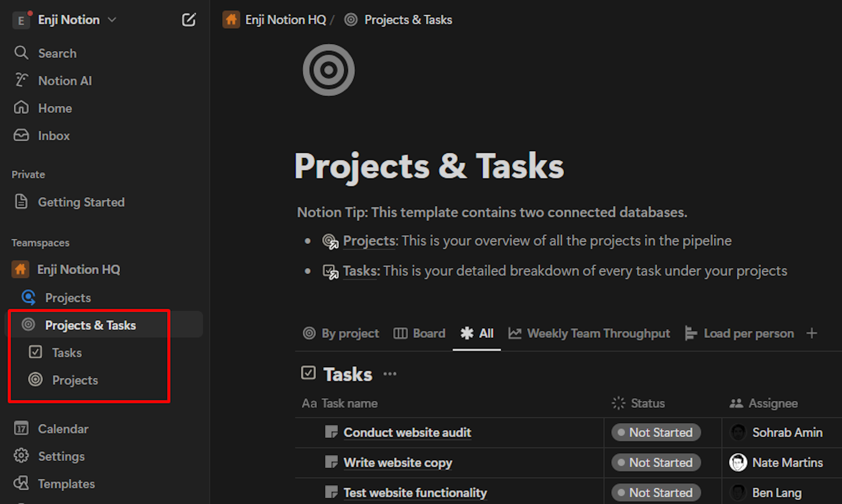Select the All view tab
842x504 pixels.
477,333
